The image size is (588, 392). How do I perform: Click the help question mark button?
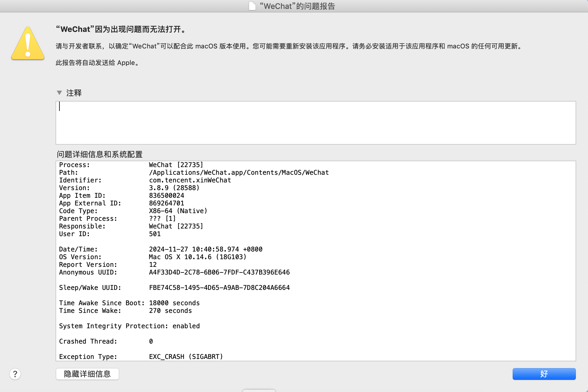coord(15,374)
